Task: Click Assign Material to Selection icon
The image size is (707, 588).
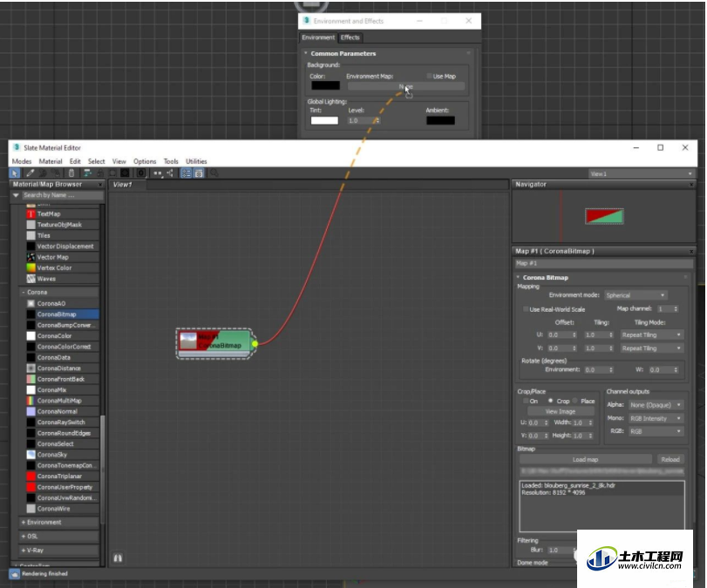Action: tap(57, 173)
